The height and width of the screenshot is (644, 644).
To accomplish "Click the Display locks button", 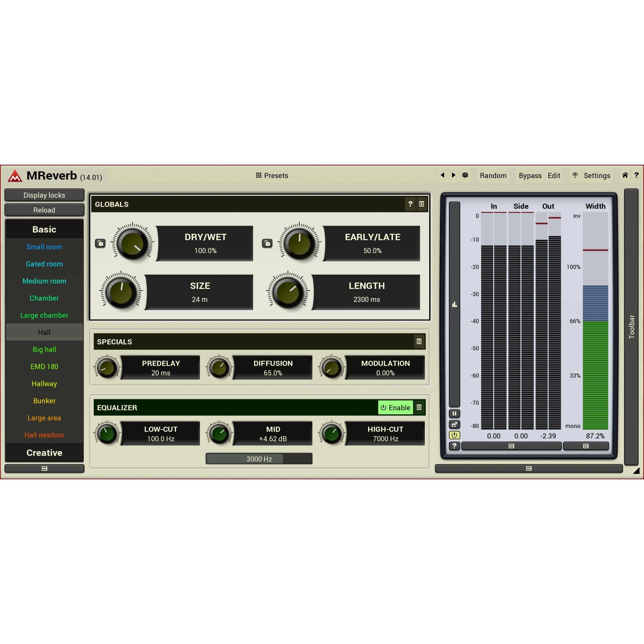I will 44,195.
